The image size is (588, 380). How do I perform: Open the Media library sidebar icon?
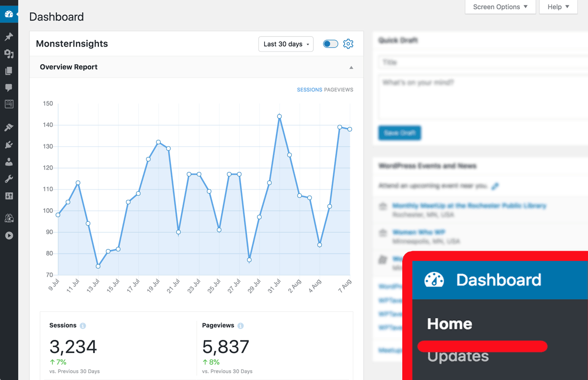(9, 54)
